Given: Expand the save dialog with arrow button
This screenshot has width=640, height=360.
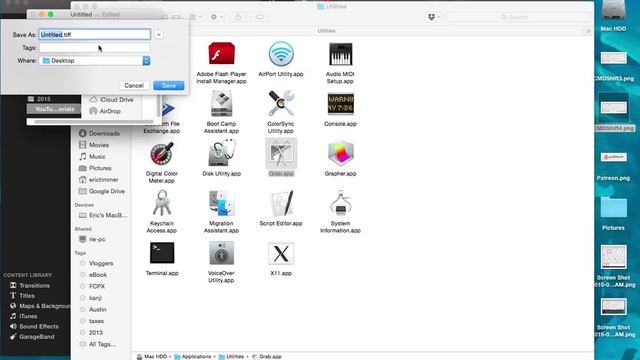Looking at the screenshot, I should point(159,35).
